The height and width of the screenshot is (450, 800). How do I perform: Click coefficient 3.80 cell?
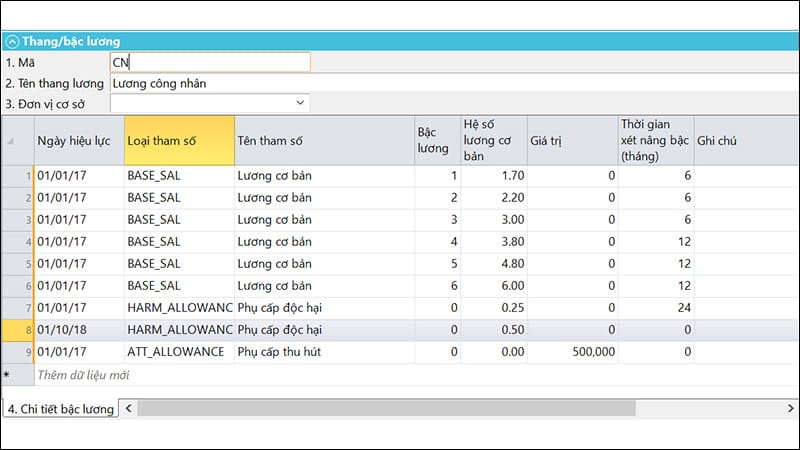click(493, 242)
